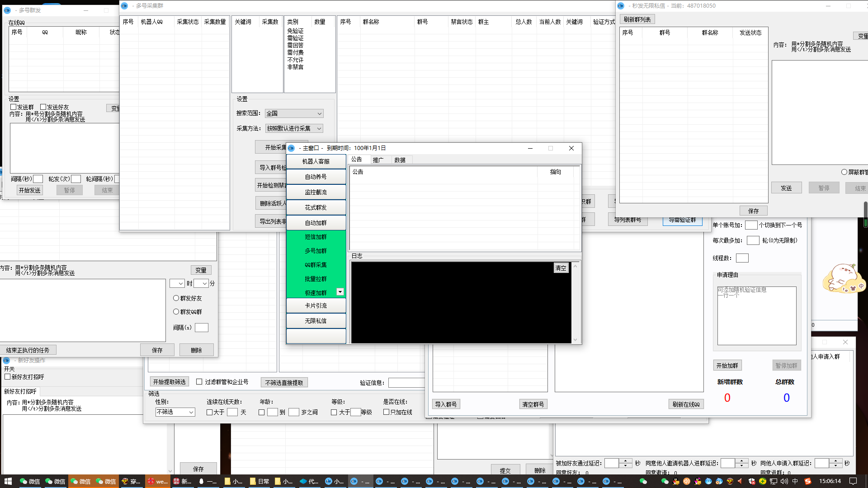Click the 申请理由 text area
This screenshot has height=488, width=868.
757,316
